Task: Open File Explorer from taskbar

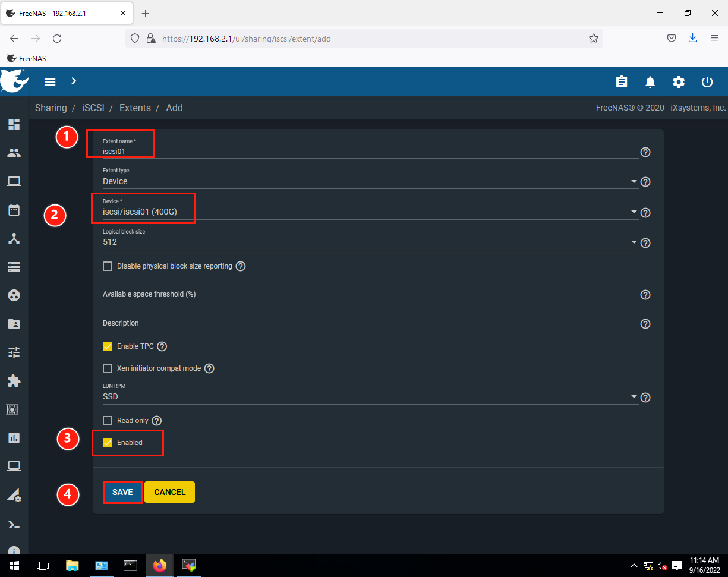Action: (x=72, y=565)
